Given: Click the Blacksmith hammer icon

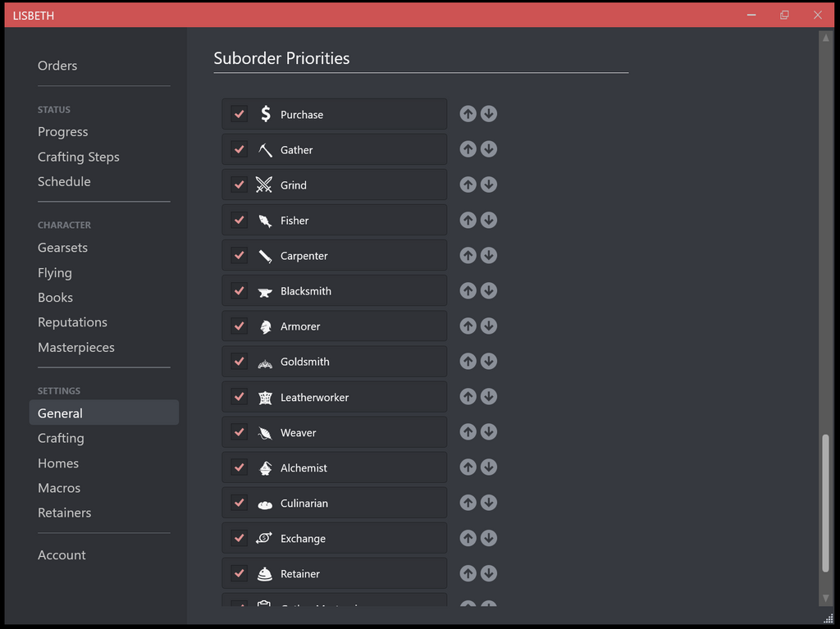Looking at the screenshot, I should (263, 290).
